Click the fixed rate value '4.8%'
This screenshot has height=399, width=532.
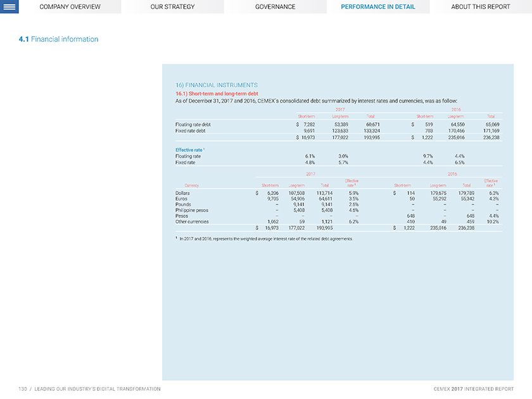310,163
